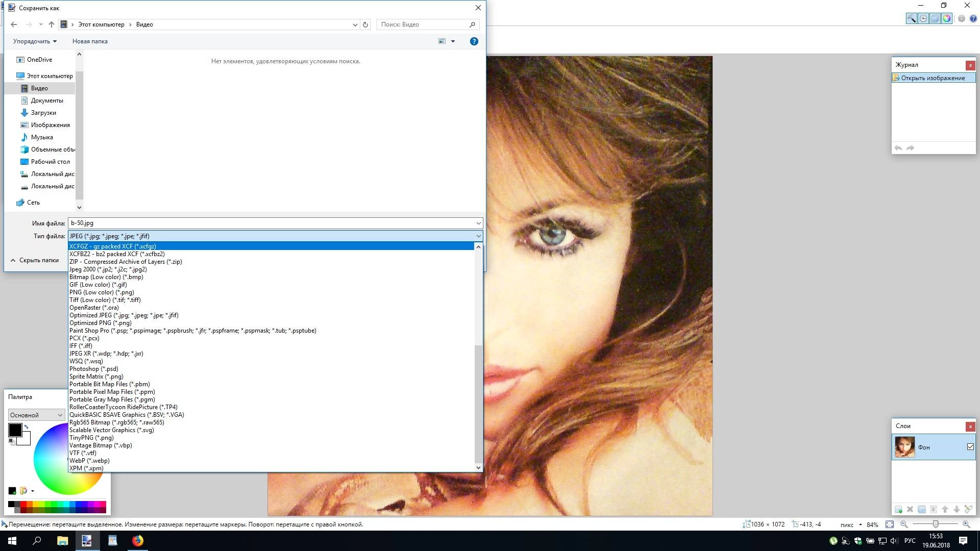The height and width of the screenshot is (551, 980).
Task: Open Загрузки folder in sidebar
Action: pos(43,113)
